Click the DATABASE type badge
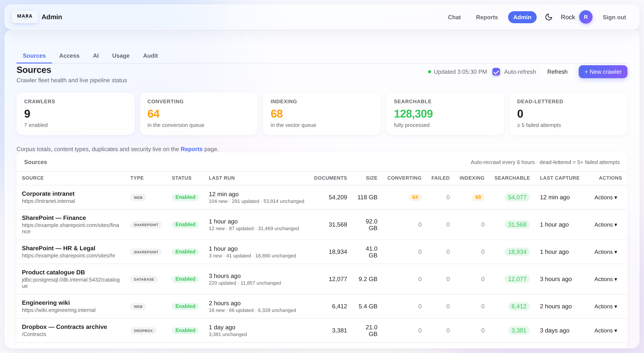Image resolution: width=644 pixels, height=353 pixels. point(144,279)
